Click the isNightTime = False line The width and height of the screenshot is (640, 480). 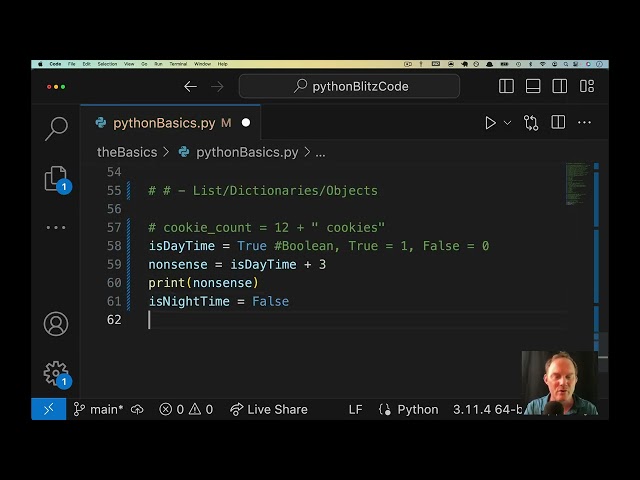pyautogui.click(x=219, y=301)
